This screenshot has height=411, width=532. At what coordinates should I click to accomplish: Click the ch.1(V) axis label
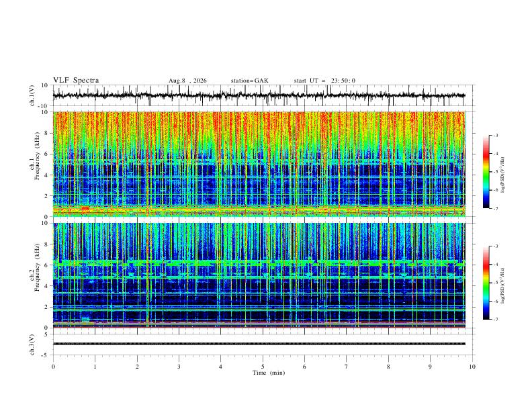click(x=32, y=95)
